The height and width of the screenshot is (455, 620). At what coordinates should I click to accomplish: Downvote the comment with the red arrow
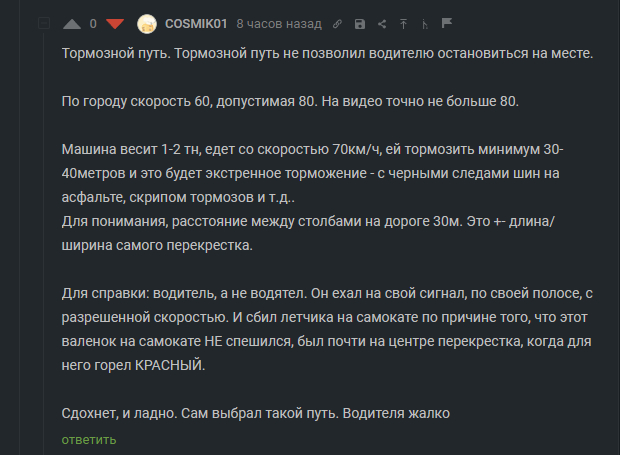coord(115,24)
